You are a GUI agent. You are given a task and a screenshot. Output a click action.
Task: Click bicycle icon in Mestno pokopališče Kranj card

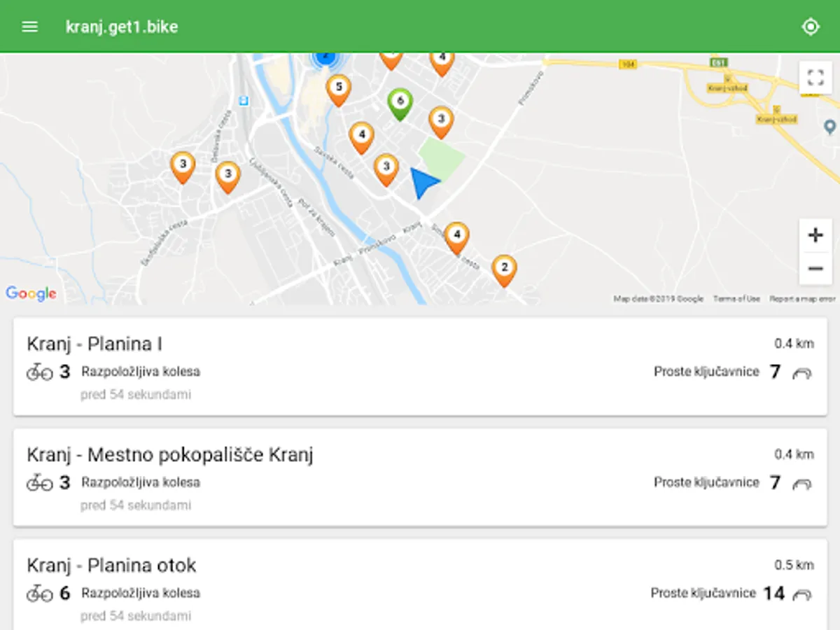[x=40, y=483]
